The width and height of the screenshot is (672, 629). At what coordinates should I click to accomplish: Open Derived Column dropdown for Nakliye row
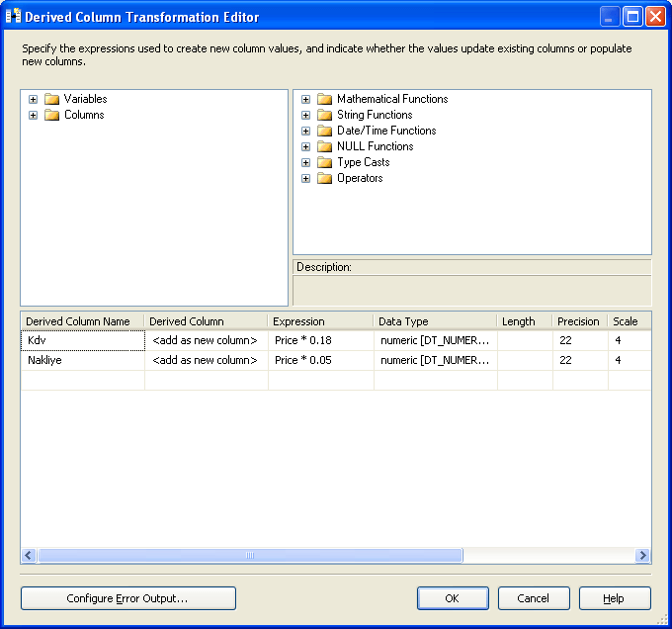[x=207, y=360]
